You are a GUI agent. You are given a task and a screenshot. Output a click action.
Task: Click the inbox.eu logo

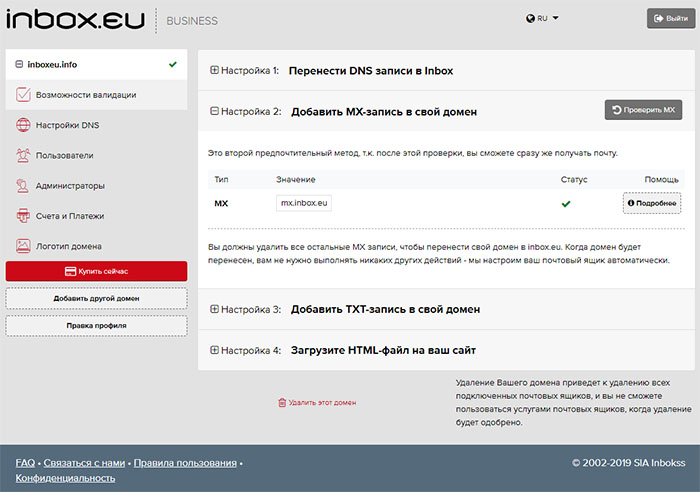[x=75, y=20]
